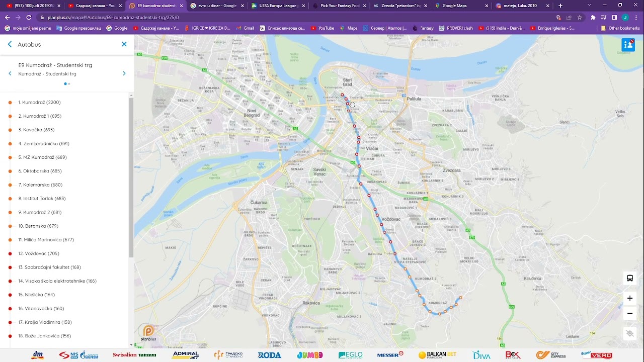Select stop 9. Kumodraž 2 (681)
644x362 pixels.
[40, 212]
